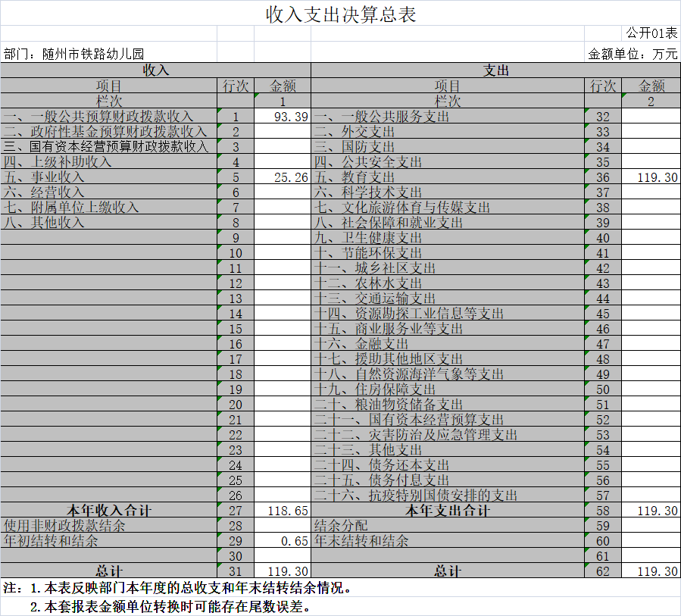Select the 国有资本经营预算财政拨款收入 cell
Viewport: 681px width, 616px height.
pos(108,147)
